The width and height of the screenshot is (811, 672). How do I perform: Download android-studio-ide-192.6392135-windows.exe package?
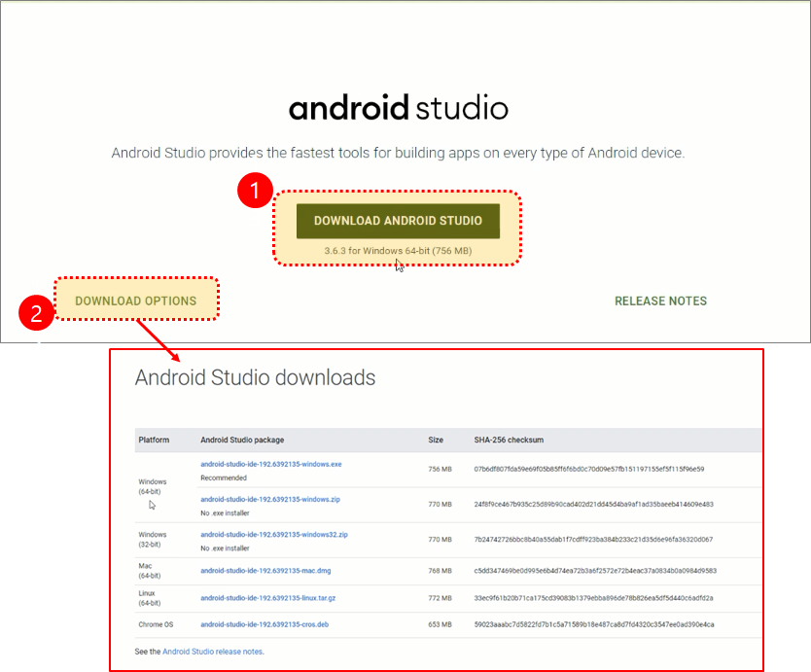click(271, 464)
